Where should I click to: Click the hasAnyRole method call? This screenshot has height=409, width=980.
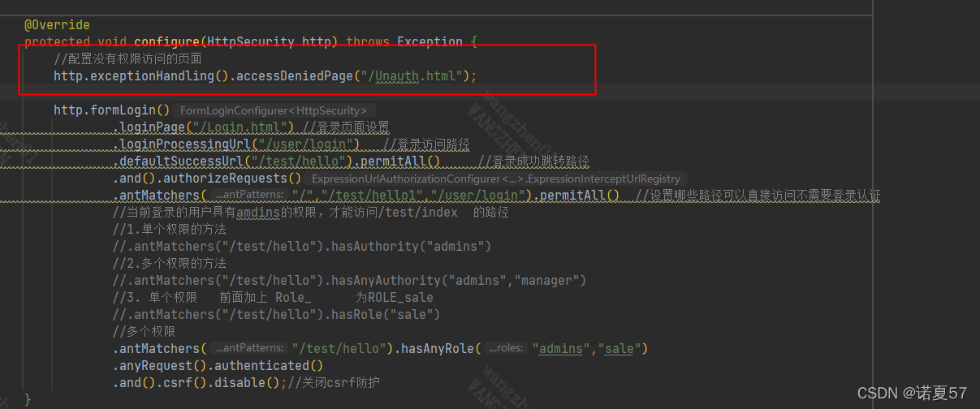pos(439,349)
